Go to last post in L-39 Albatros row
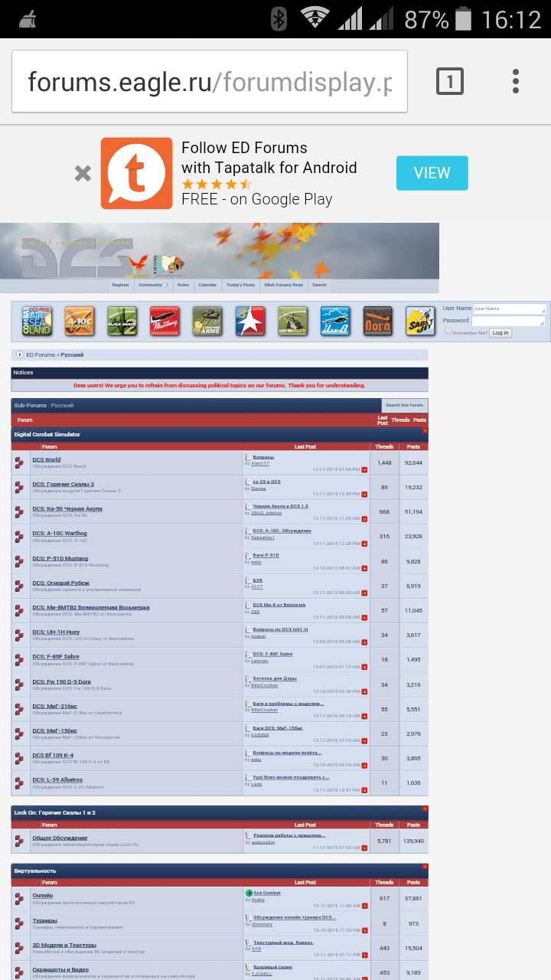551x980 pixels. [x=364, y=790]
